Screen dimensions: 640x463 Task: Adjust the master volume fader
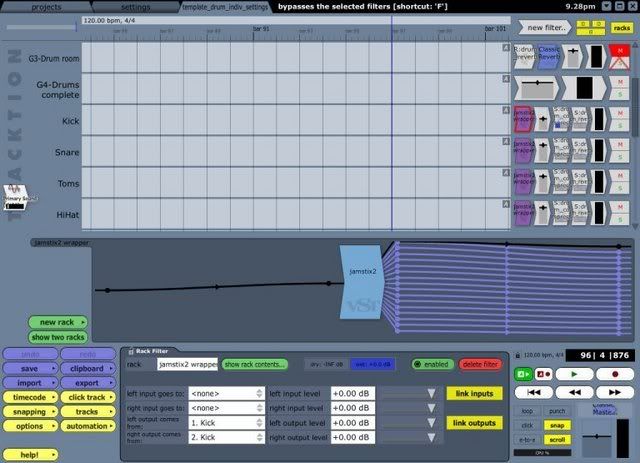[594, 437]
